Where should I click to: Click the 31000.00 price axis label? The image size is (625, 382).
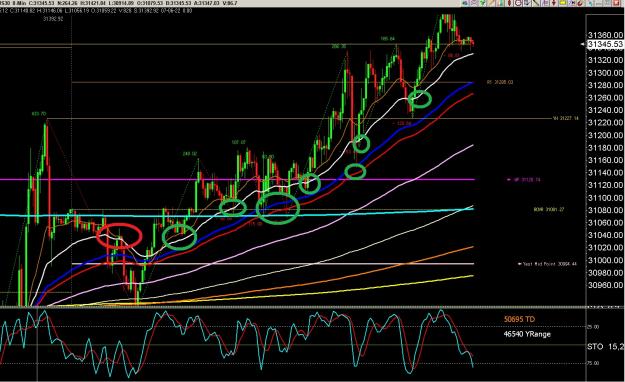(605, 260)
